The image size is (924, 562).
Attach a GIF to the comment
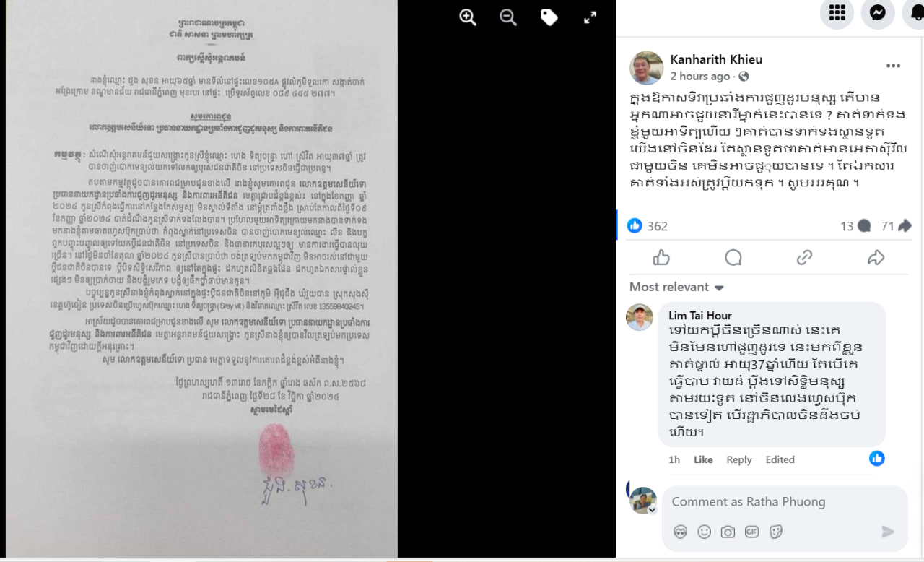(x=752, y=532)
